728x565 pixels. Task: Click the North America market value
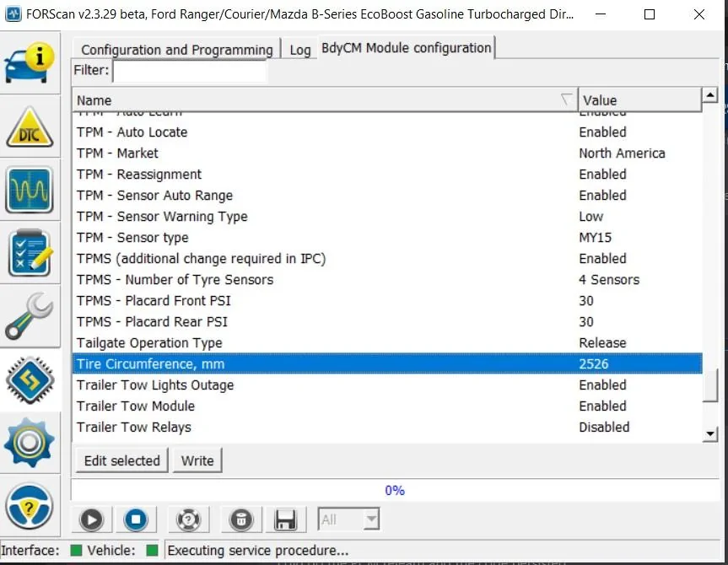pos(622,153)
